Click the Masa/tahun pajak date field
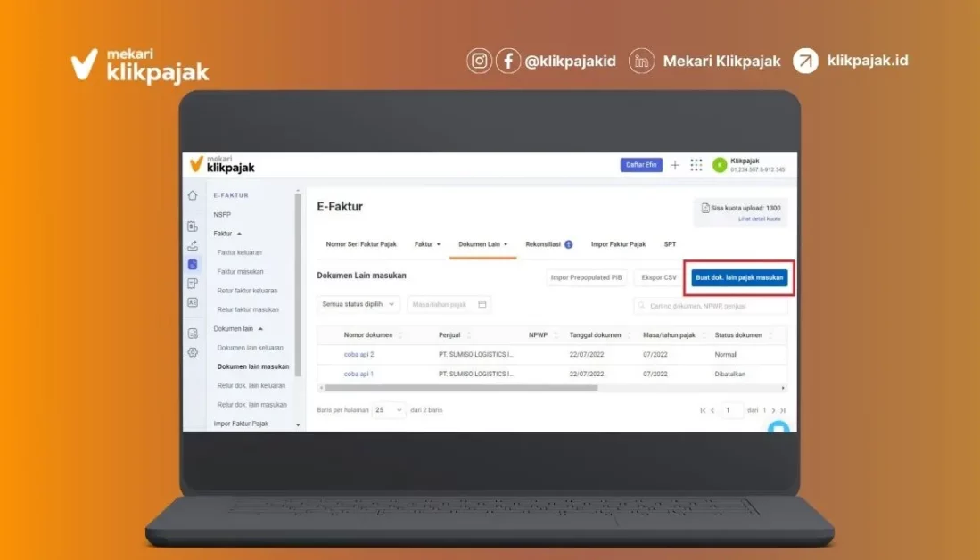Screen dimensions: 980x560 tap(449, 304)
